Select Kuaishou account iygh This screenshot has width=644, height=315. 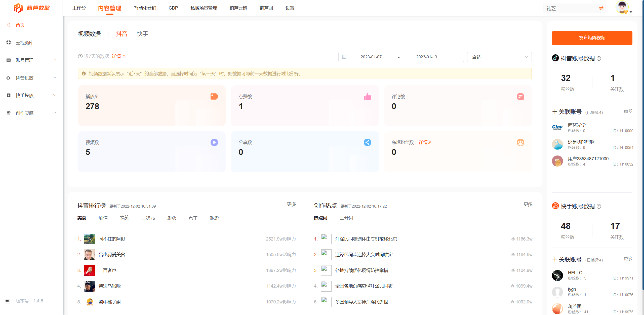tap(592, 292)
